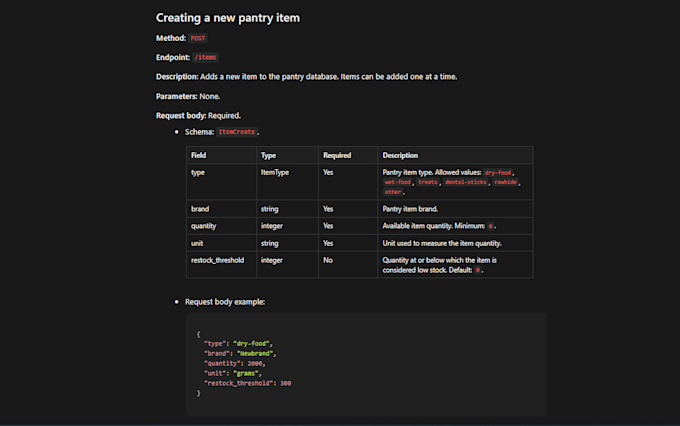
Task: Click the 'wet-food' allowed value tag
Action: [x=397, y=182]
